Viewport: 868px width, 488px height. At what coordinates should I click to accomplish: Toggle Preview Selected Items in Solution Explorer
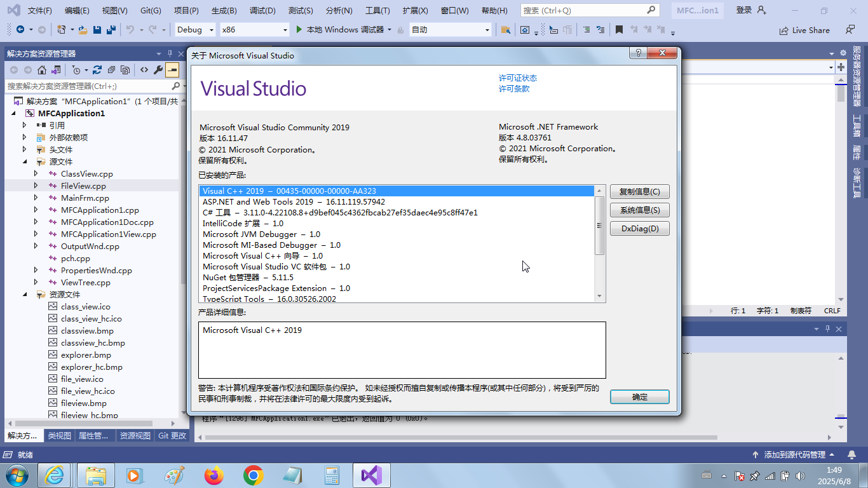172,70
